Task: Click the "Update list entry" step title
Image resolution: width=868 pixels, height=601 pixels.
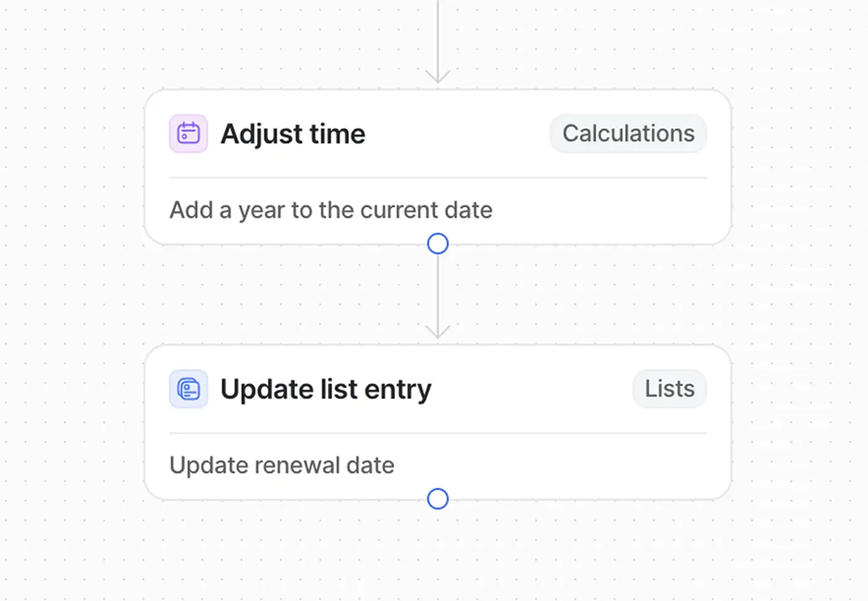Action: (x=325, y=389)
